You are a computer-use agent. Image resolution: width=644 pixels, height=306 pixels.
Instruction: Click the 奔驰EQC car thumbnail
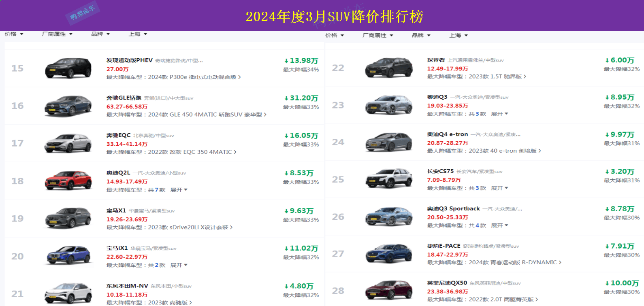68,143
